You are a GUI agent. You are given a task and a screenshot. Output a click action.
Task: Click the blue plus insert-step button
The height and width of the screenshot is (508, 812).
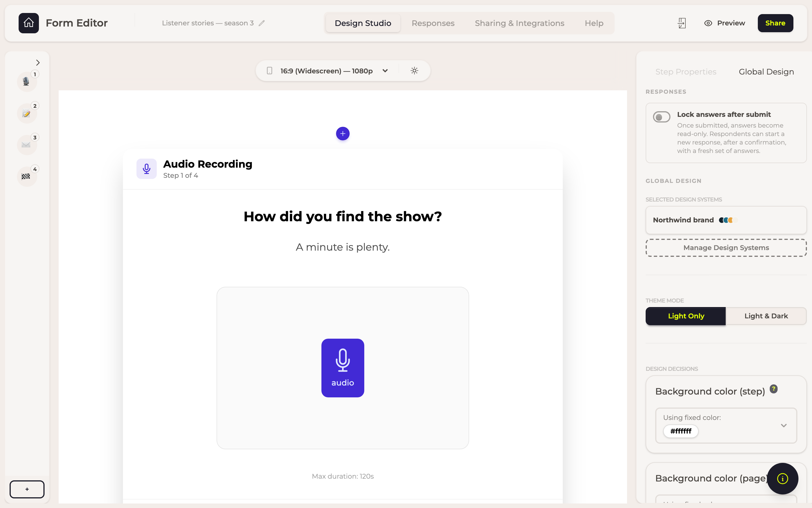pyautogui.click(x=343, y=133)
